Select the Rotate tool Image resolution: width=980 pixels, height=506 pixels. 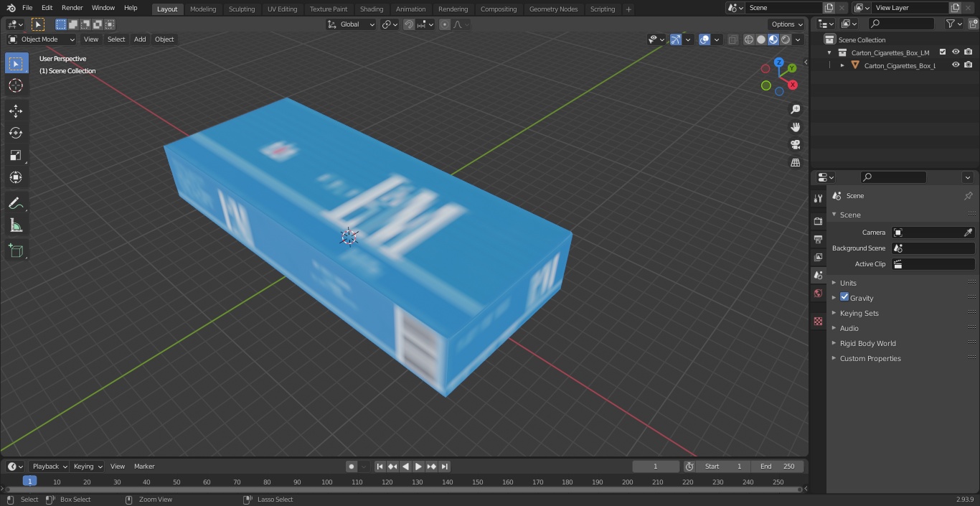tap(16, 133)
